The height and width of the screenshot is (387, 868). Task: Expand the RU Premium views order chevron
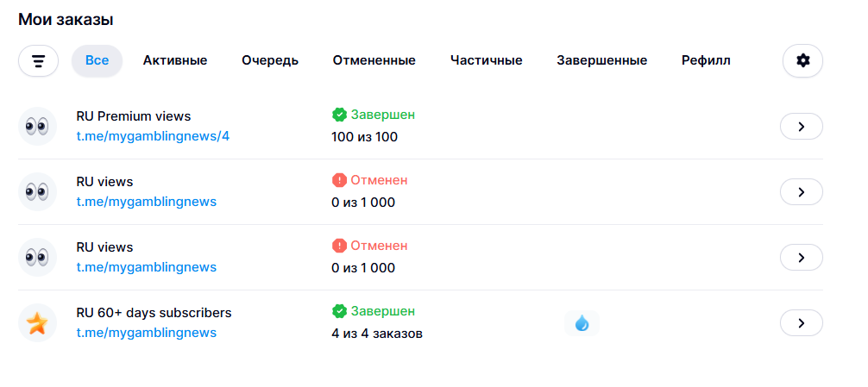[x=801, y=127]
